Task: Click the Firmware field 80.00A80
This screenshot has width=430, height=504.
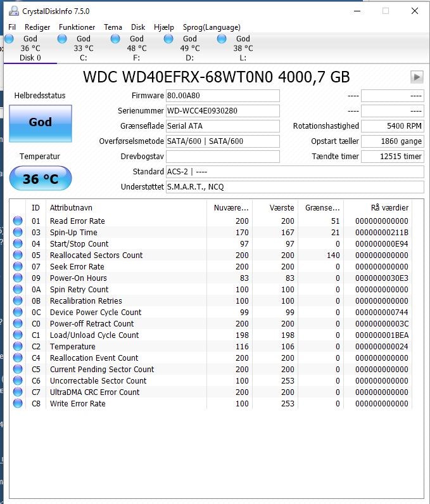Action: (x=222, y=96)
